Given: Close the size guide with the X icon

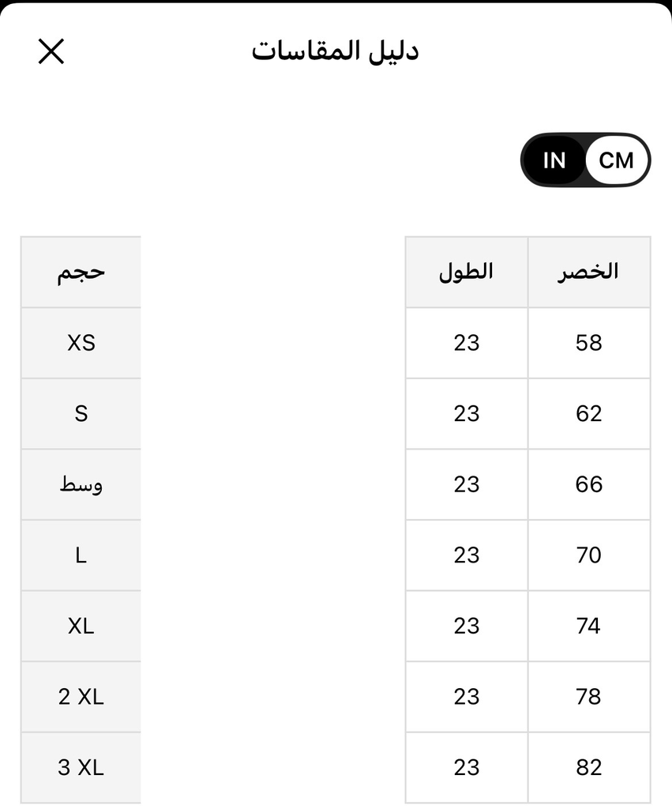Looking at the screenshot, I should [x=51, y=51].
